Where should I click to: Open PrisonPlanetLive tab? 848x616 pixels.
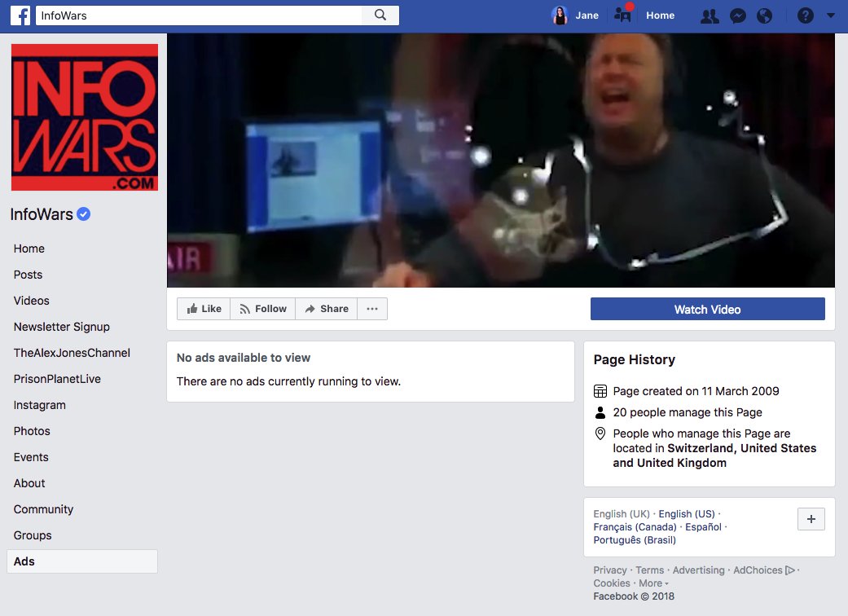point(57,379)
